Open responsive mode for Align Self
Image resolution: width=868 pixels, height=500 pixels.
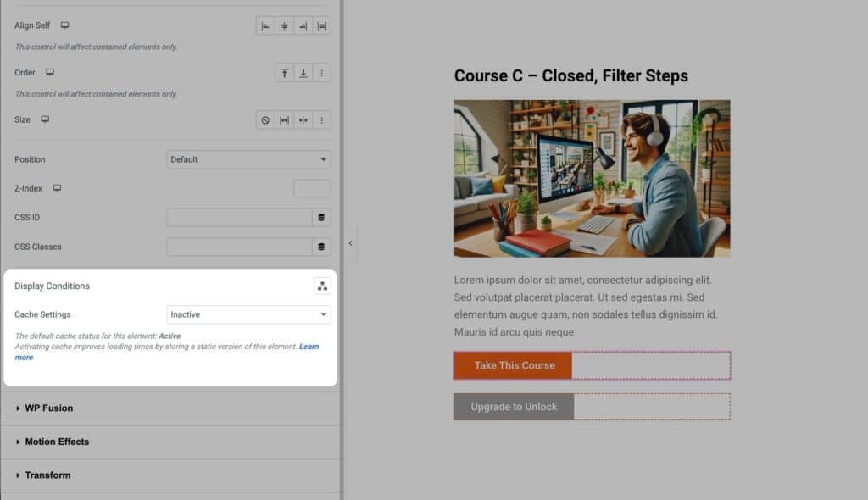[x=64, y=25]
